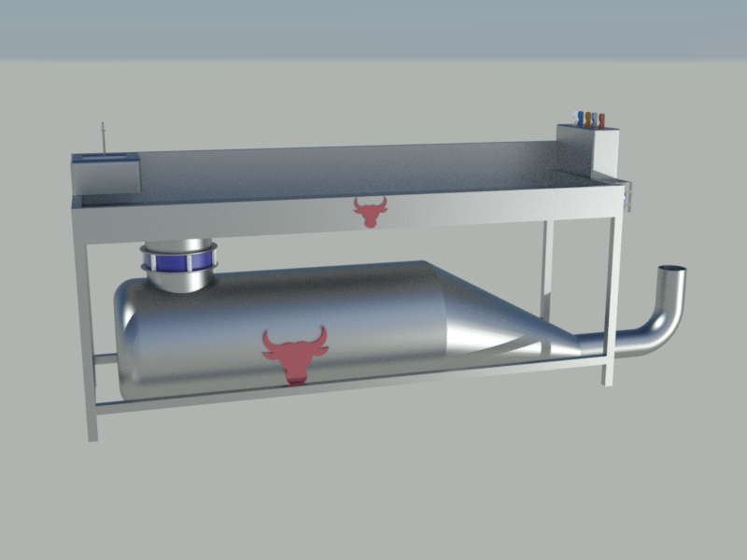This screenshot has width=747, height=560.
Task: Select the bright blue bottle on the box
Action: [x=581, y=119]
